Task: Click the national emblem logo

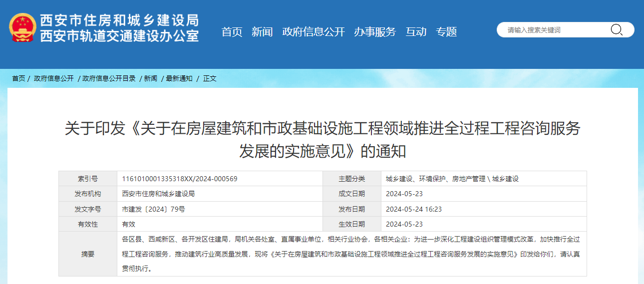Action: [23, 27]
